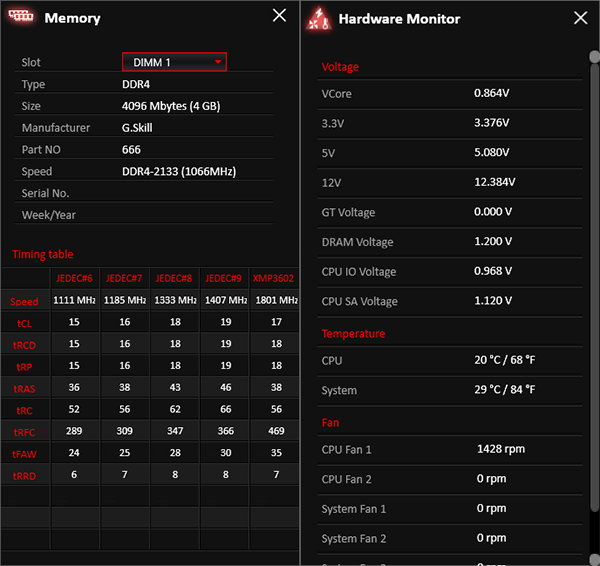This screenshot has height=566, width=600.
Task: Click the red arrow in the Slot dropdown
Action: point(218,62)
